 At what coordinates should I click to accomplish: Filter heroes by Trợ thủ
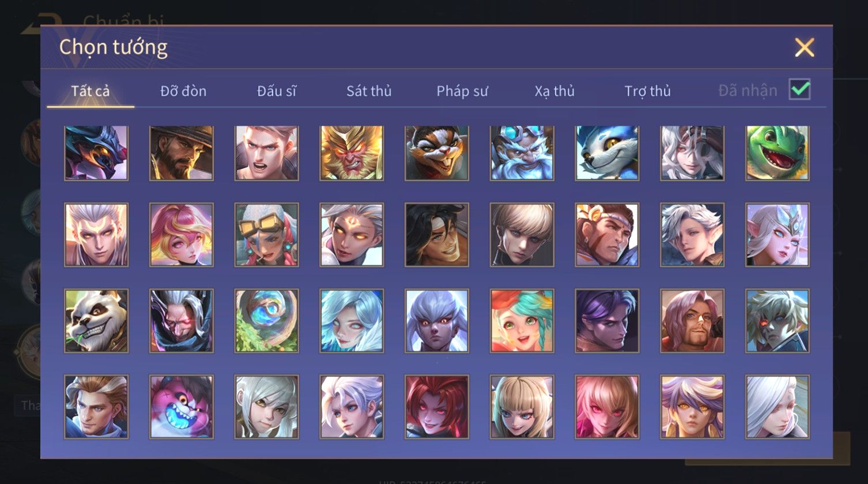pyautogui.click(x=648, y=91)
